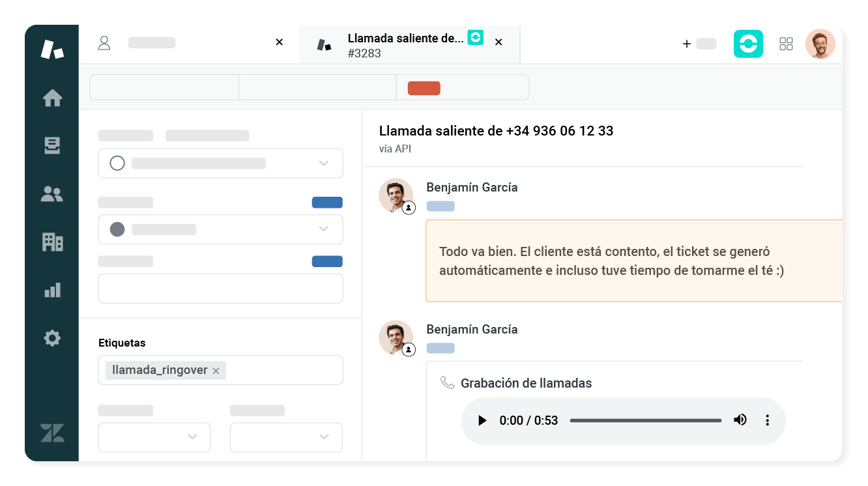This screenshot has height=486, width=868.
Task: Switch to the Llamada saliente #3283 tab
Action: click(x=404, y=44)
